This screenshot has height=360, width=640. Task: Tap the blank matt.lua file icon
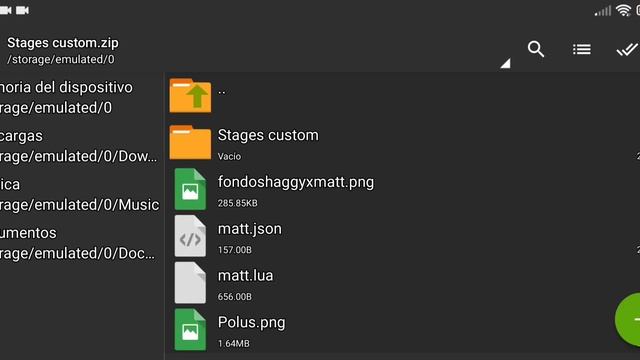click(190, 283)
